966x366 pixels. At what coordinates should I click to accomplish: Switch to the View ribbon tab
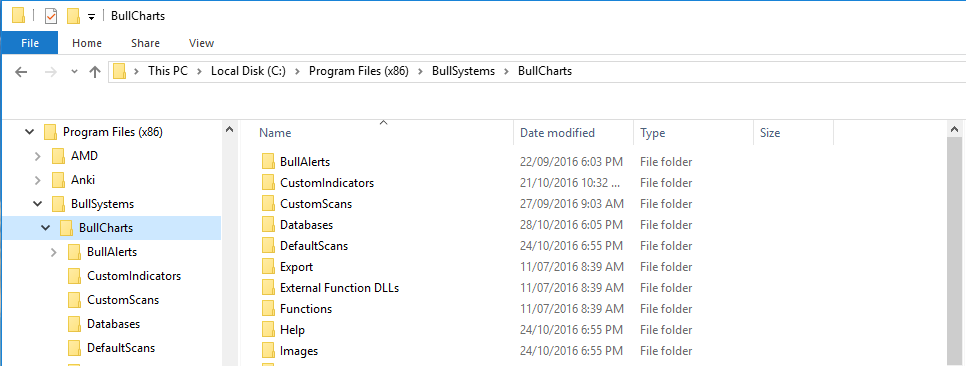[201, 43]
